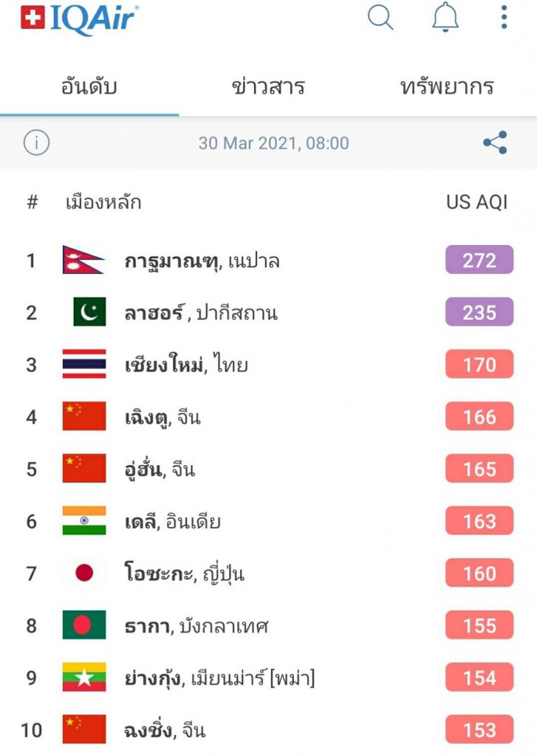
Task: Tap the info circle icon
Action: [x=36, y=142]
